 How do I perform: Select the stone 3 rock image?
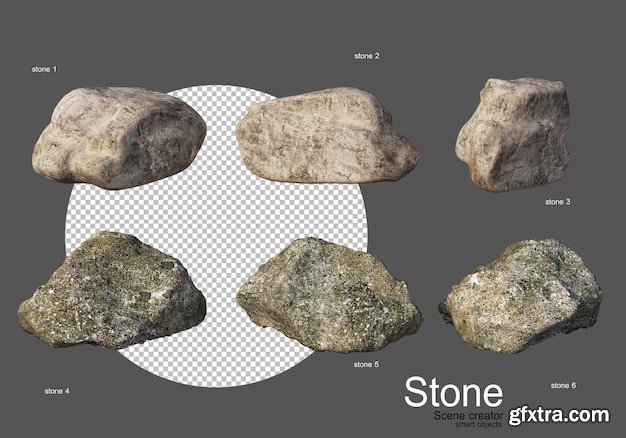pyautogui.click(x=512, y=133)
